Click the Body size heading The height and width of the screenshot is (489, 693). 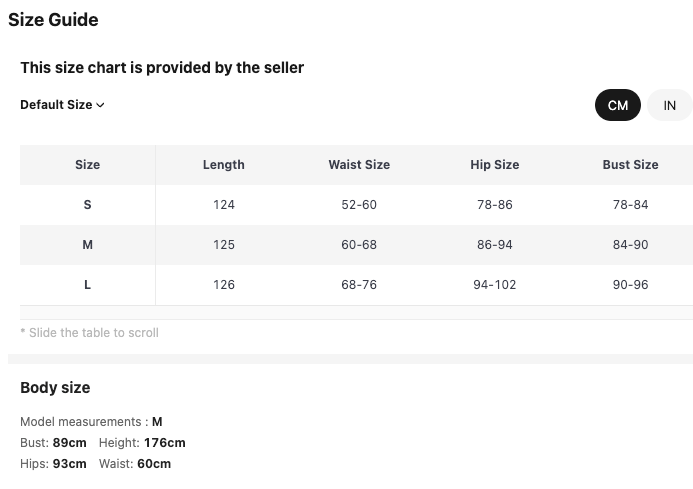pyautogui.click(x=55, y=388)
